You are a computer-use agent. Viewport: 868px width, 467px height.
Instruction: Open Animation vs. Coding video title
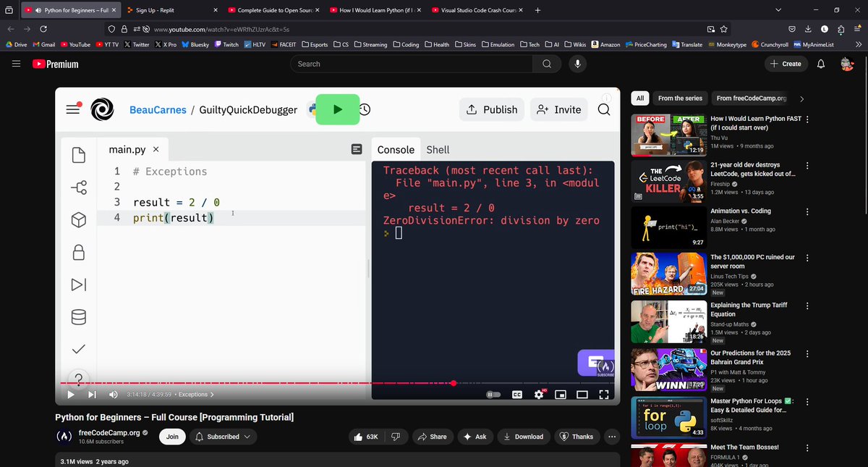741,211
